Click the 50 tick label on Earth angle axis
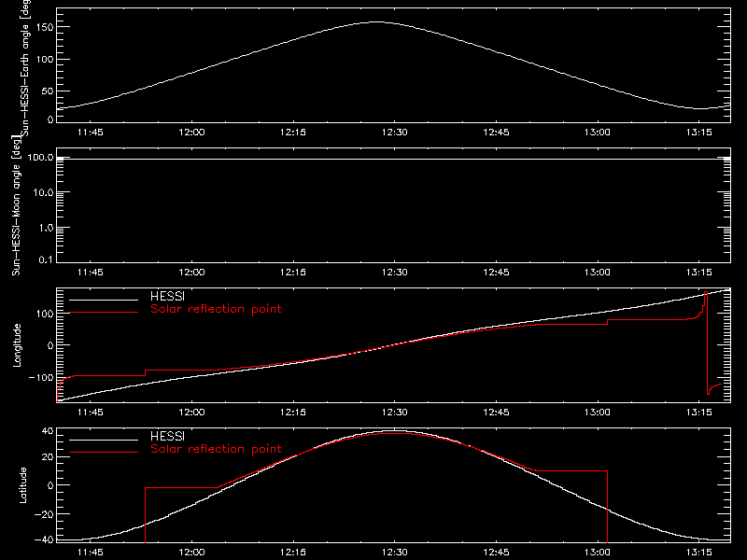 point(48,91)
